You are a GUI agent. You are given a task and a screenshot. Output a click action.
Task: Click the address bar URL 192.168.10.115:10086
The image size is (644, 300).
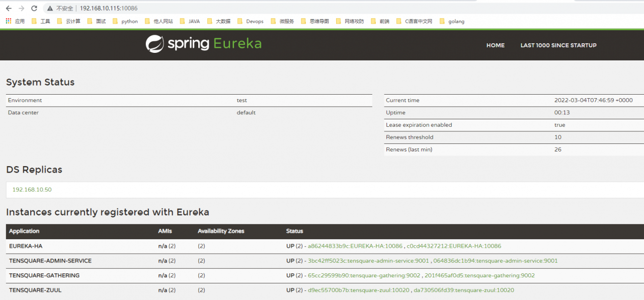(109, 9)
